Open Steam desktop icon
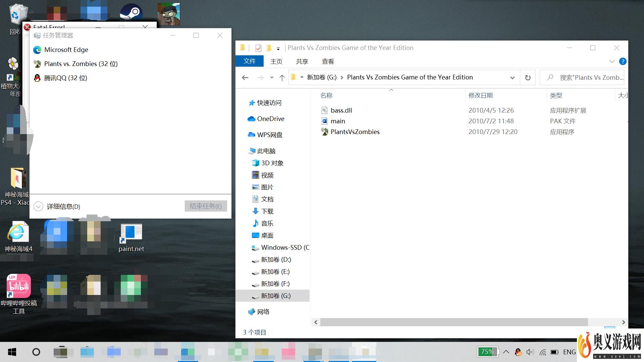This screenshot has height=362, width=644. [x=131, y=13]
